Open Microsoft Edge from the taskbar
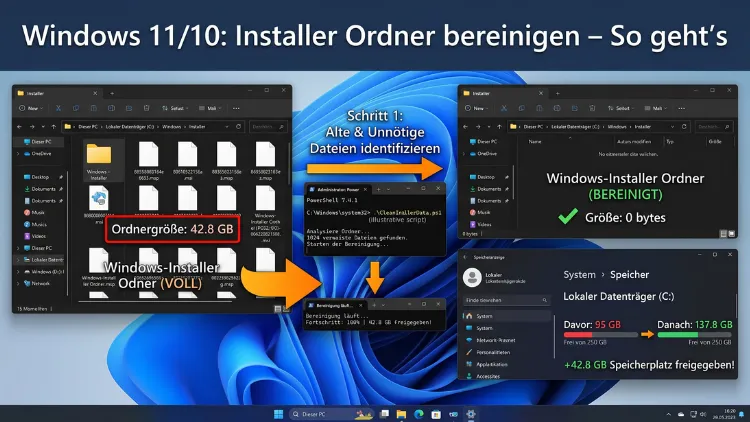750x422 pixels. pos(419,414)
